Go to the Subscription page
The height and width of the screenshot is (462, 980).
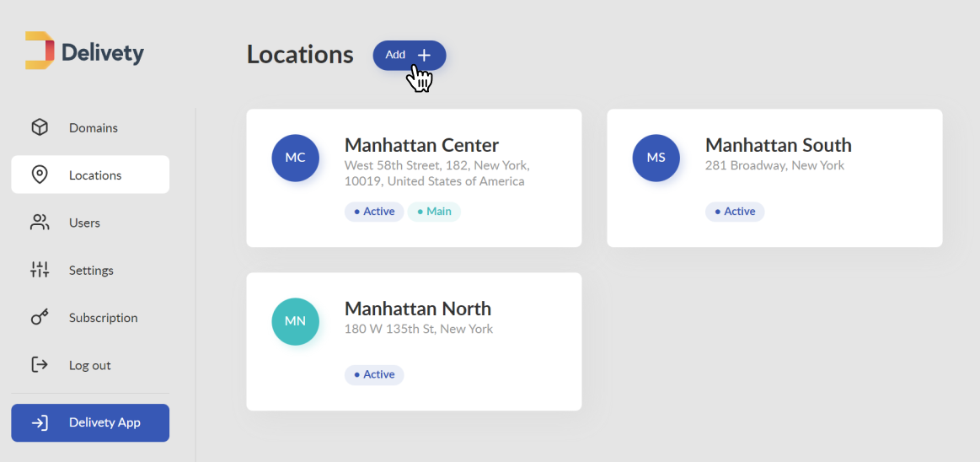[90, 318]
